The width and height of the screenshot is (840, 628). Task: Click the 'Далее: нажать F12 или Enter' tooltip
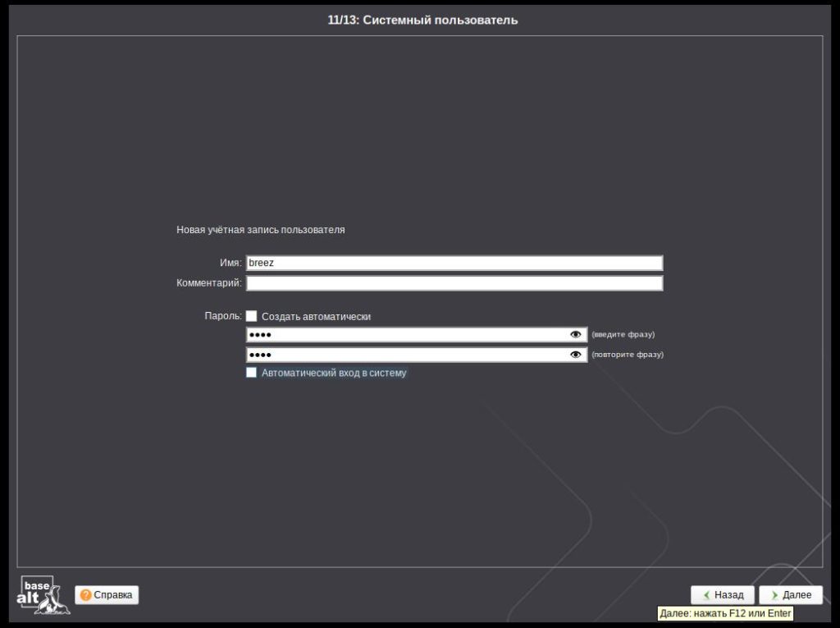[x=725, y=614]
